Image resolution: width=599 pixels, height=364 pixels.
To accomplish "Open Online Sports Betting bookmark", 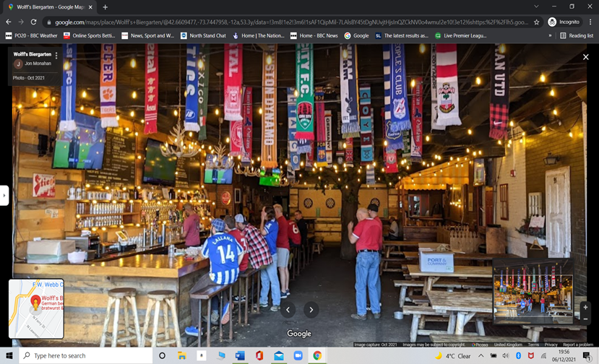I will pyautogui.click(x=90, y=35).
